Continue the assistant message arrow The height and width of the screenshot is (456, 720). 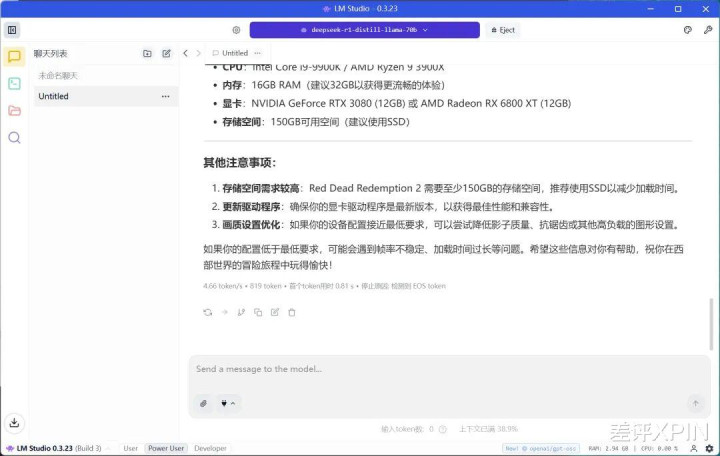coord(225,312)
